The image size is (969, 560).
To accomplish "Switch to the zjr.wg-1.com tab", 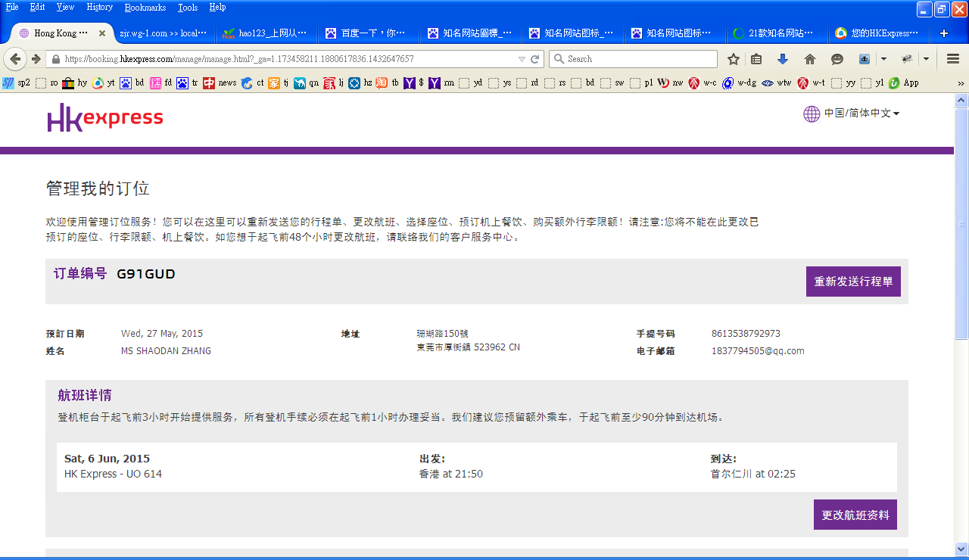I will 164,33.
